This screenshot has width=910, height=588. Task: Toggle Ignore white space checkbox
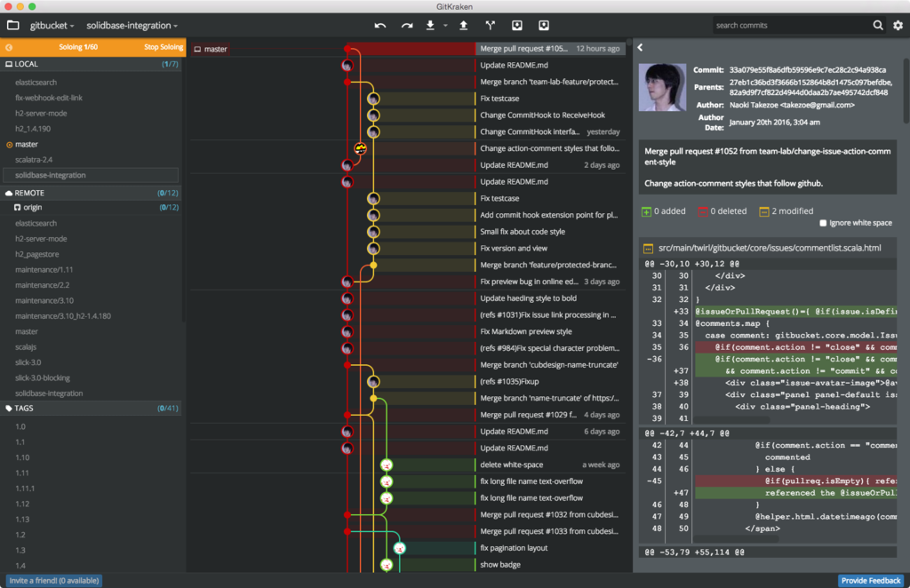pos(823,223)
